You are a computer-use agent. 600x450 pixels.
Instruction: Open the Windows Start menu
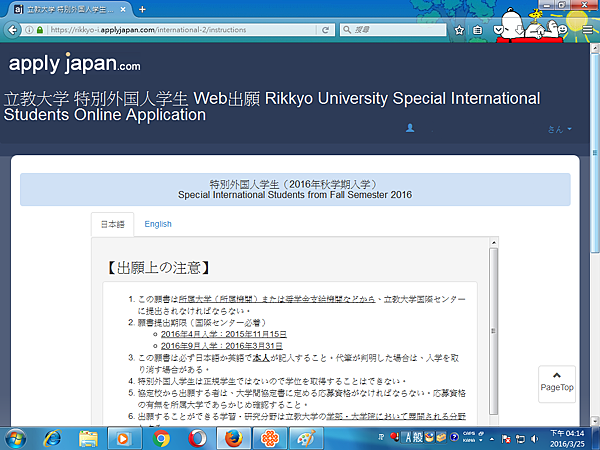(16, 439)
